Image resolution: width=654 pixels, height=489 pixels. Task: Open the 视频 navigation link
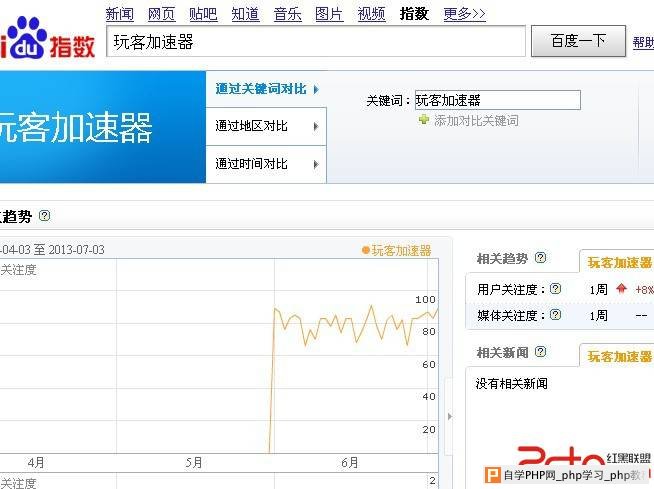[371, 14]
